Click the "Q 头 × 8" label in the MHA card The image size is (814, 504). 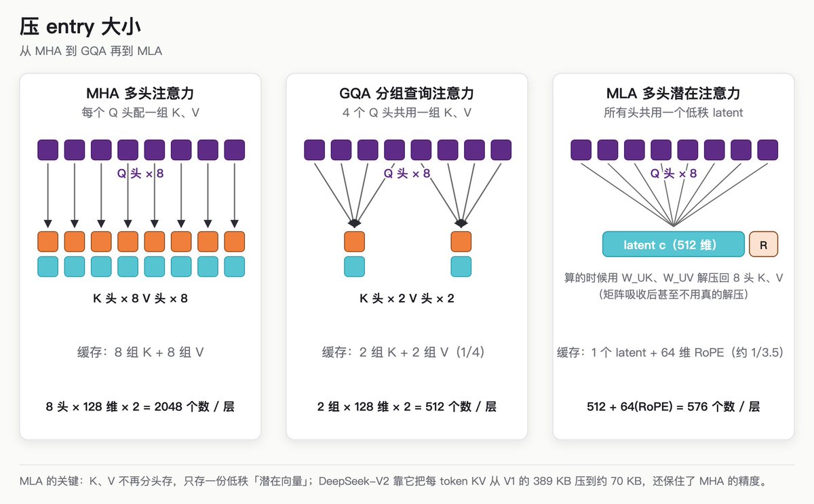click(140, 174)
